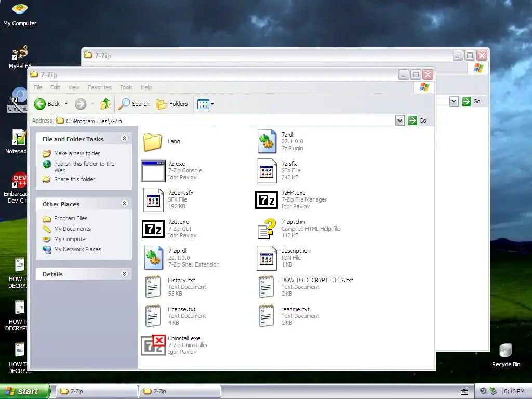Viewport: 532px width, 399px height.
Task: Click Go in the back 7-Zip window
Action: click(x=472, y=101)
